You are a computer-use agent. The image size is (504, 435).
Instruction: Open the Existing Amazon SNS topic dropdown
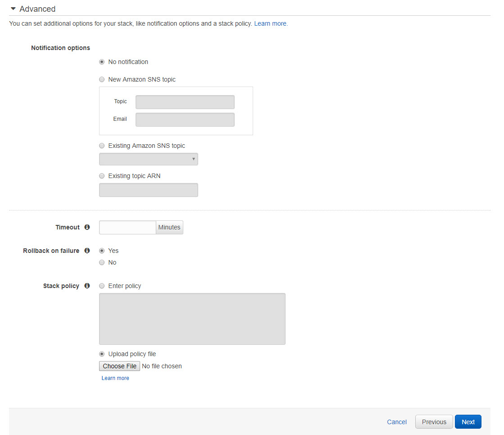148,159
